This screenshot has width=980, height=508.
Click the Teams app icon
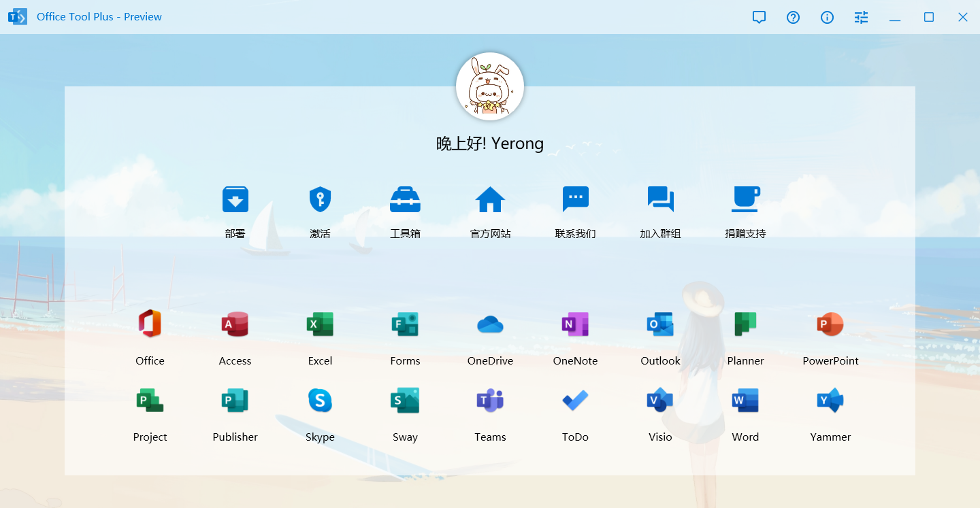pyautogui.click(x=490, y=401)
